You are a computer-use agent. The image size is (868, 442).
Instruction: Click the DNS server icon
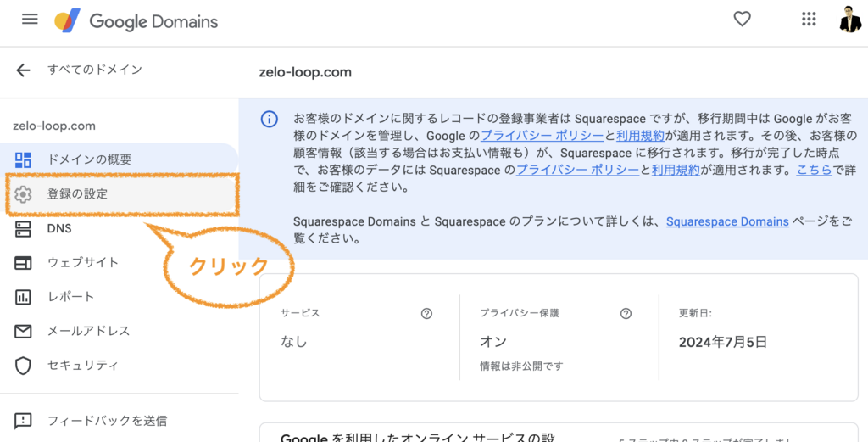[23, 229]
